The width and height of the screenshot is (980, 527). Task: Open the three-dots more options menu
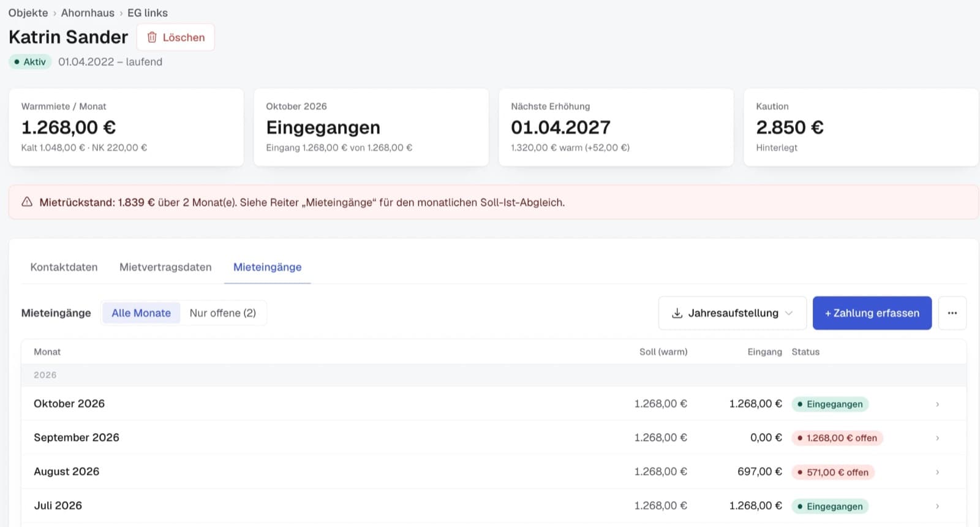tap(952, 313)
